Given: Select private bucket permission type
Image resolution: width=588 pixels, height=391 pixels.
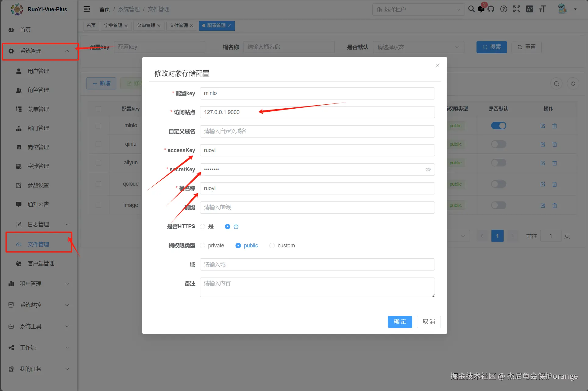Looking at the screenshot, I should point(203,246).
